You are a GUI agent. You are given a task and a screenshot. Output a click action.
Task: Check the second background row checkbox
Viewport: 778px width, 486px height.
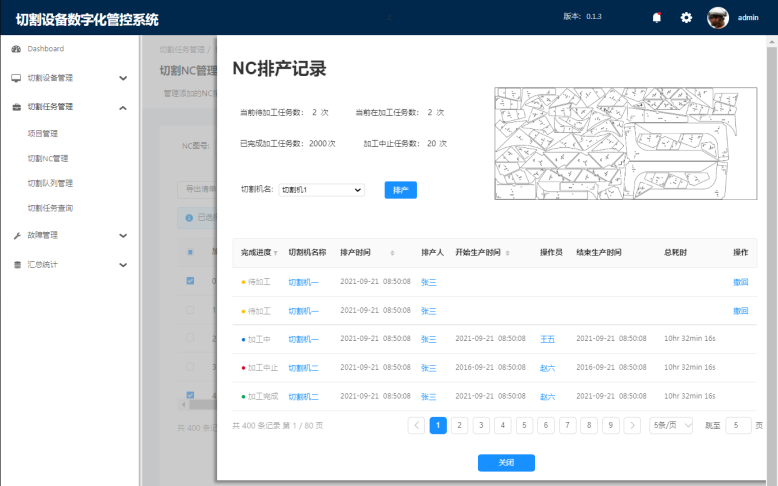(190, 310)
